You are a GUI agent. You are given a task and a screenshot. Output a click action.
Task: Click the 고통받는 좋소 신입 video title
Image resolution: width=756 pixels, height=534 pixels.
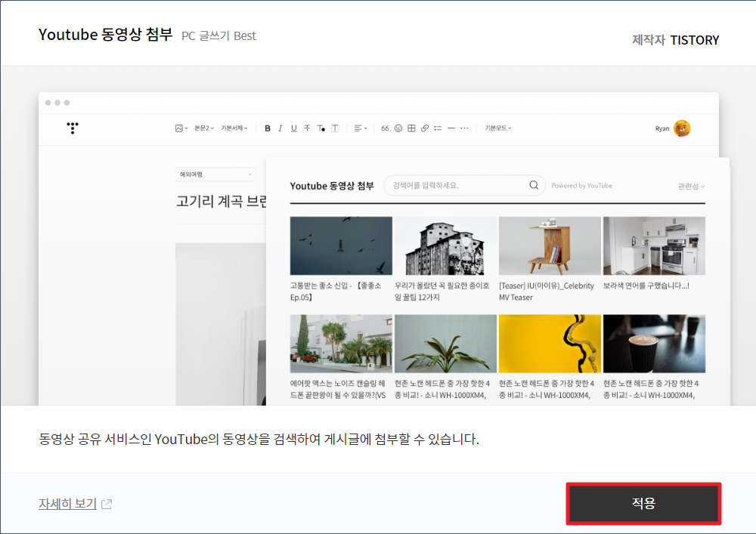(x=336, y=292)
